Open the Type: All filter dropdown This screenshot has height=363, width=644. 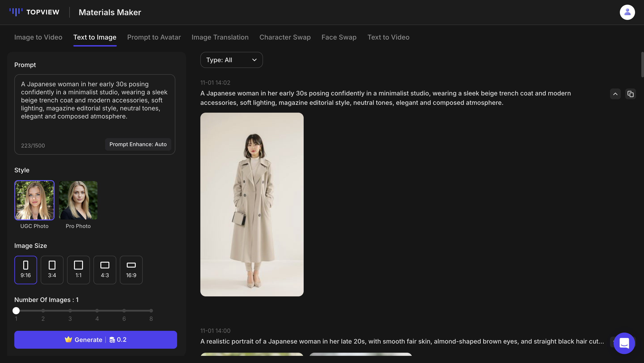(231, 60)
